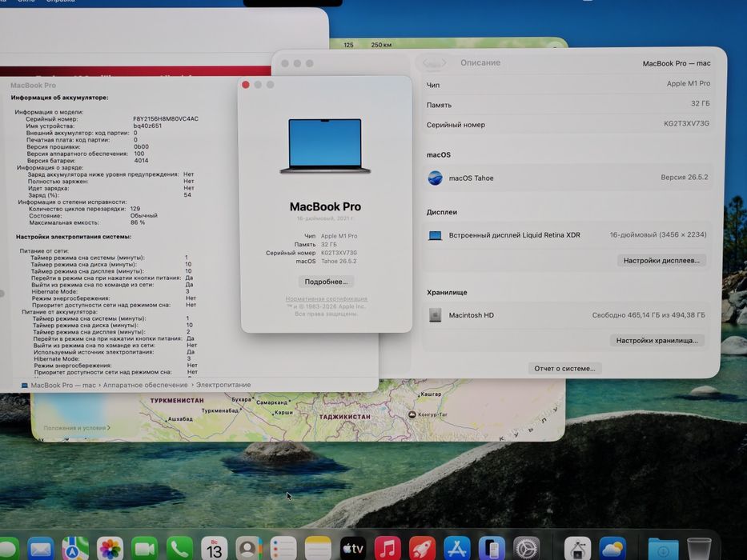Screen dimensions: 747x560
Task: Click the Питание от сети label
Action: [x=44, y=251]
